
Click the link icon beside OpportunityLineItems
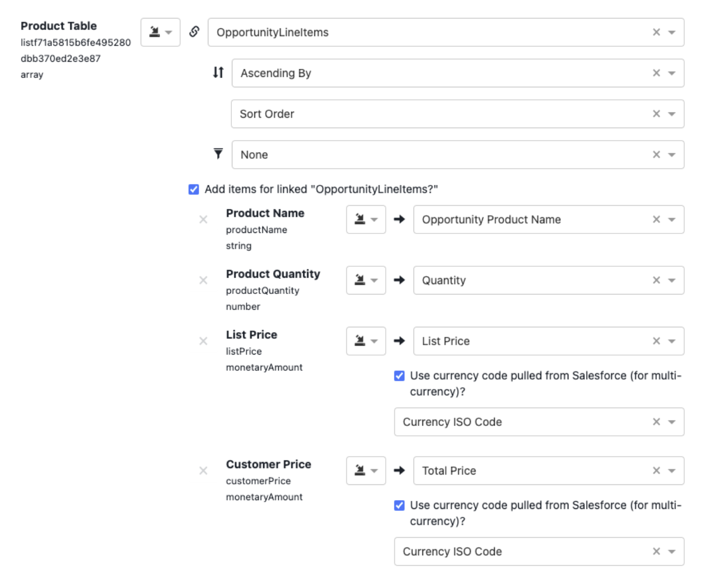(194, 32)
